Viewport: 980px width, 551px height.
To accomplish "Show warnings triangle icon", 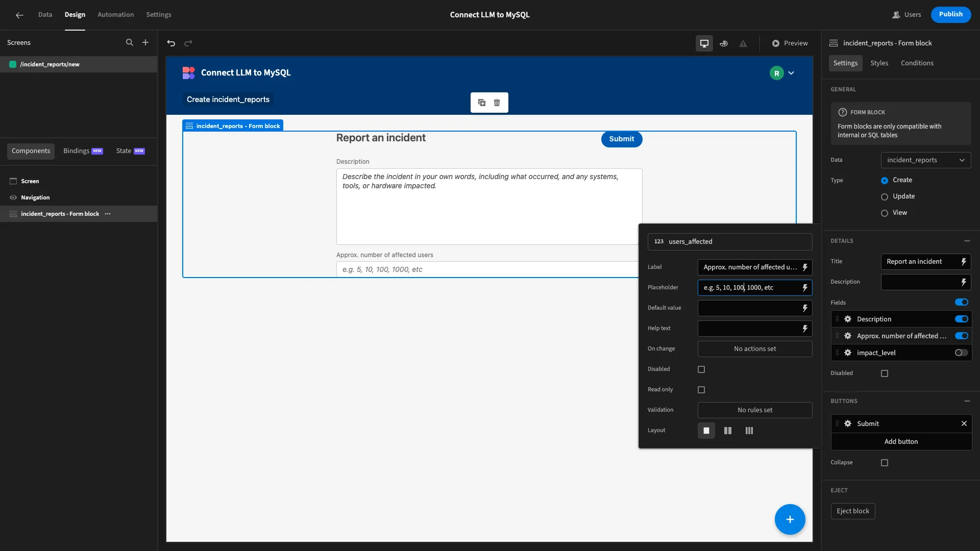I will (x=743, y=43).
